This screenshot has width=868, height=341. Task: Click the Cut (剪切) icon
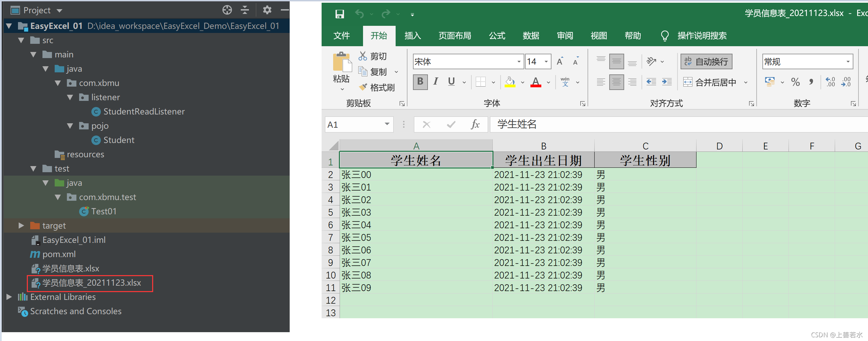click(362, 56)
